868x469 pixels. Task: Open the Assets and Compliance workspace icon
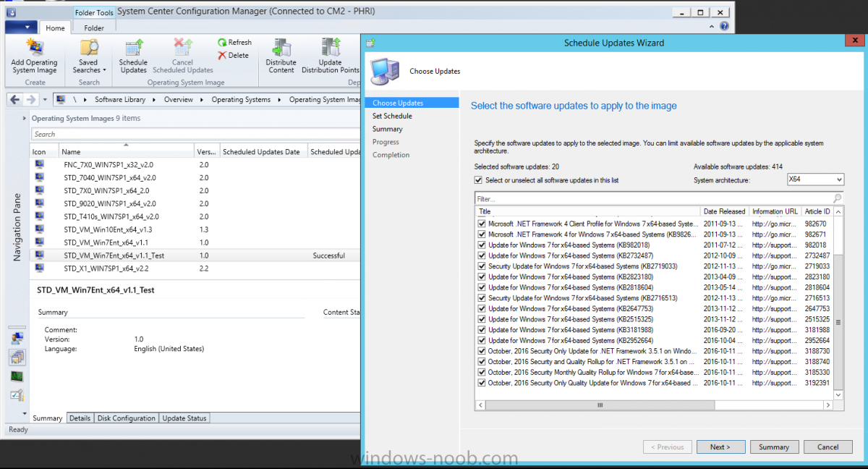coord(17,337)
